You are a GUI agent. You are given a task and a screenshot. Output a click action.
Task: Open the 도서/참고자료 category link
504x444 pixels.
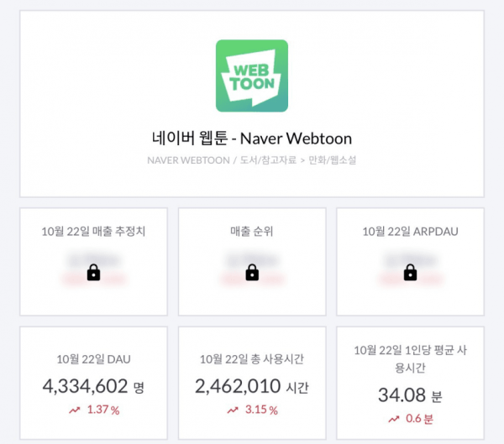tap(268, 159)
